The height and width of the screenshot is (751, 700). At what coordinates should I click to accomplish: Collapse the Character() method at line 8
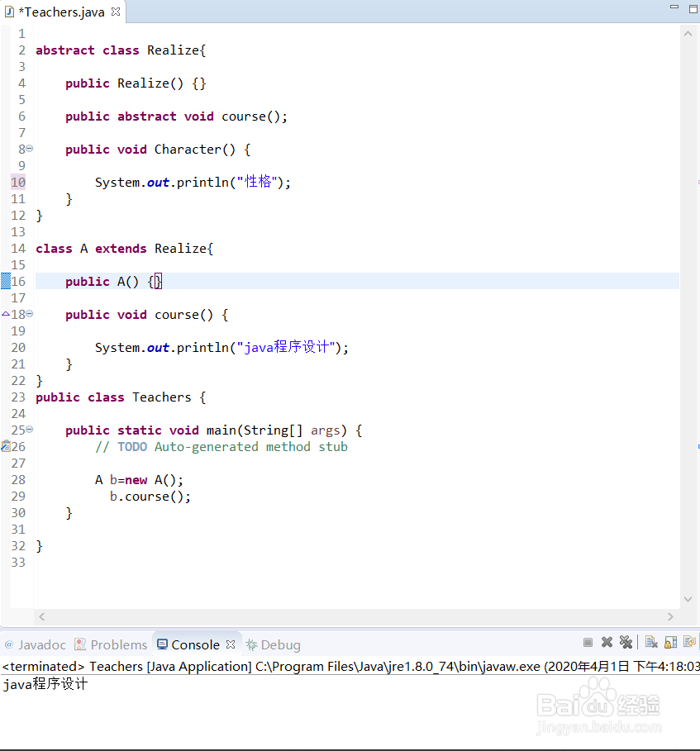coord(30,149)
